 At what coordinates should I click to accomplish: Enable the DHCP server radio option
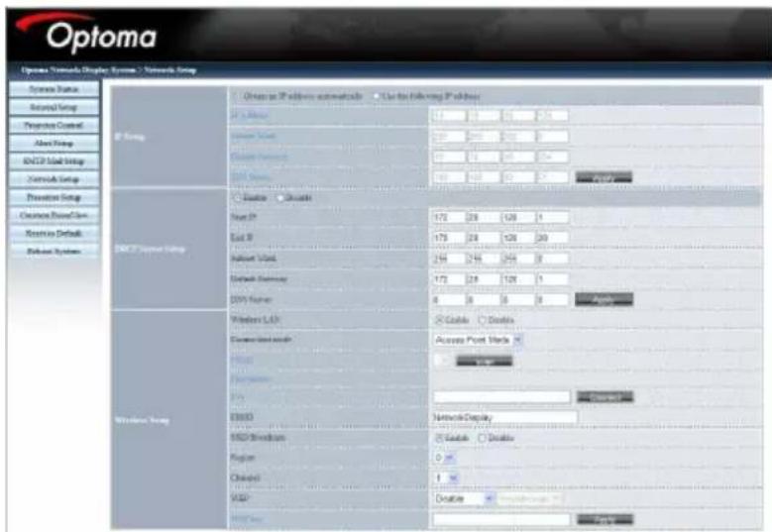pyautogui.click(x=238, y=198)
